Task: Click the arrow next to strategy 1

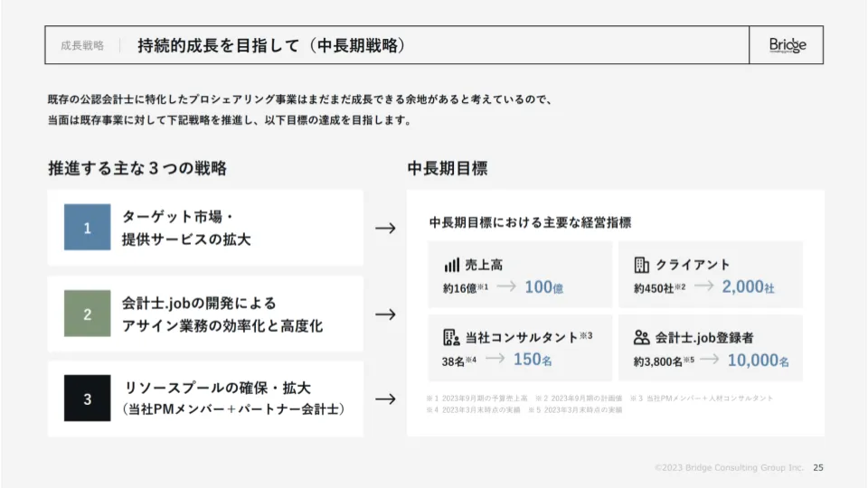Action: coord(385,228)
